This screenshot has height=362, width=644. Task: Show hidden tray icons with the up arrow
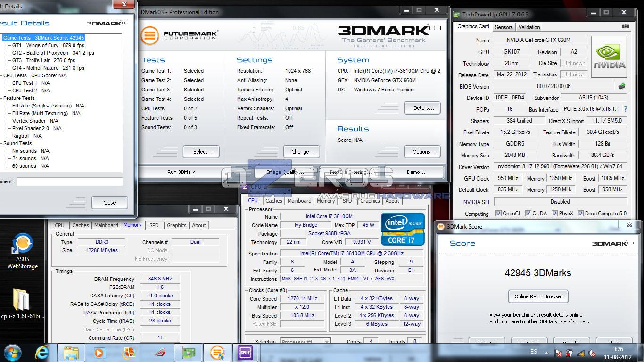(548, 353)
